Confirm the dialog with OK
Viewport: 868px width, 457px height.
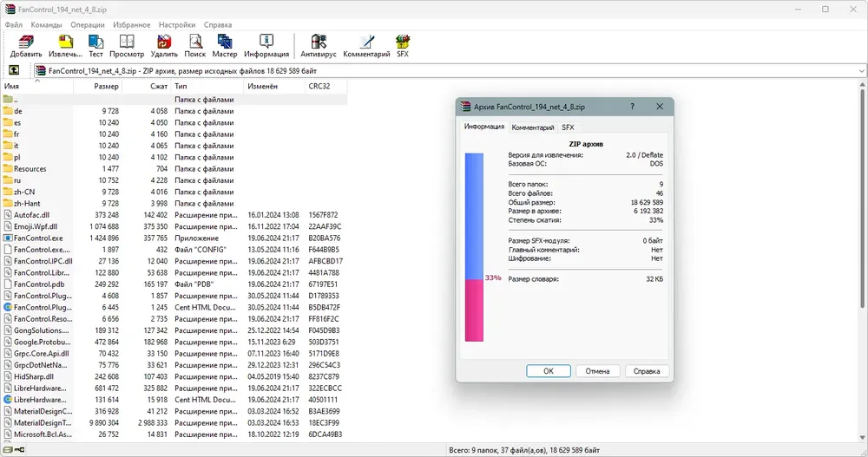(x=548, y=371)
